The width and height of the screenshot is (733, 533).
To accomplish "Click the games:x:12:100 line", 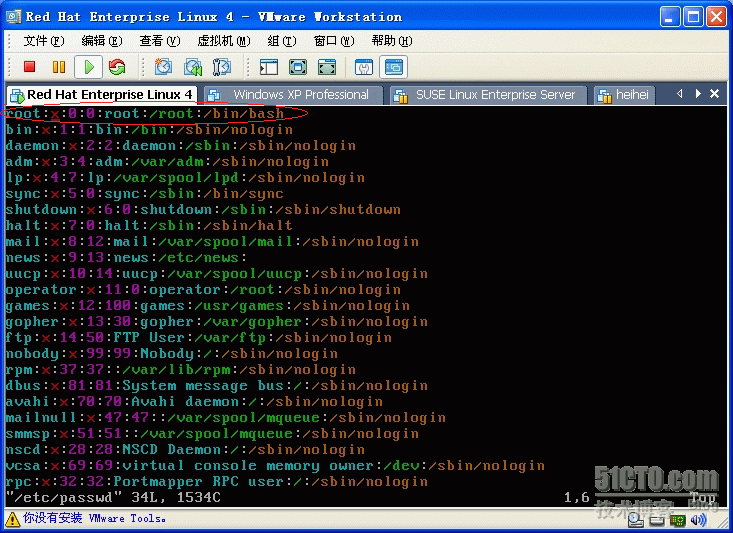I will (x=208, y=306).
